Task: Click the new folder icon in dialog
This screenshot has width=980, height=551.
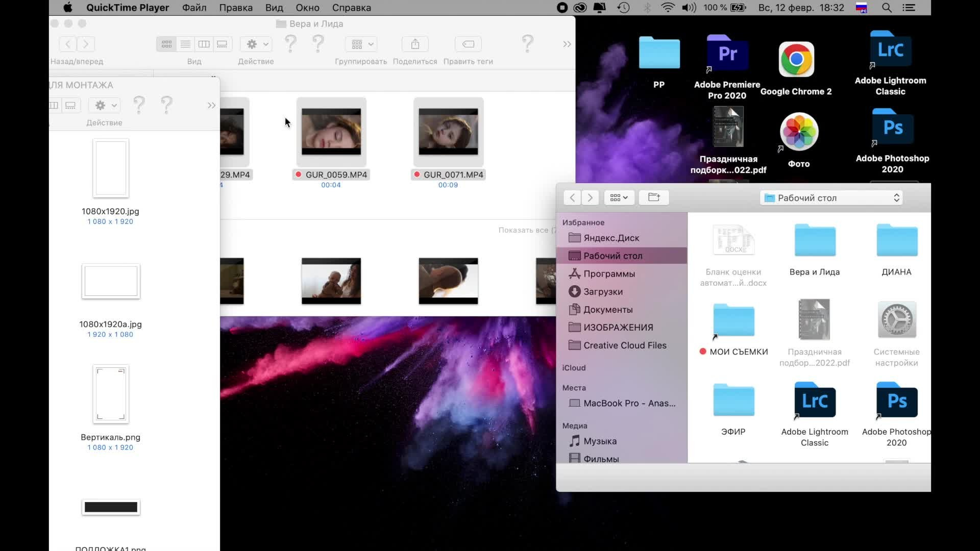Action: tap(654, 197)
